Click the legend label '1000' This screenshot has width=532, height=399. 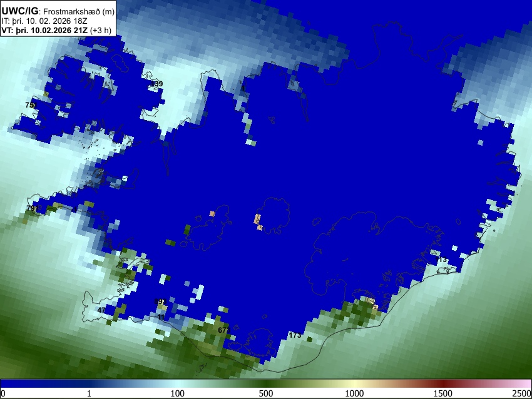pyautogui.click(x=354, y=393)
